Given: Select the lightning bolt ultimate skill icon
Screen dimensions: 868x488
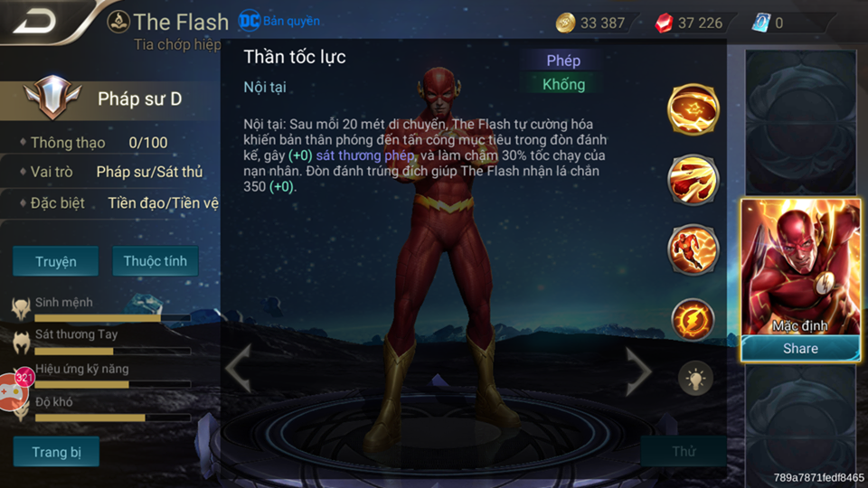Looking at the screenshot, I should (693, 319).
